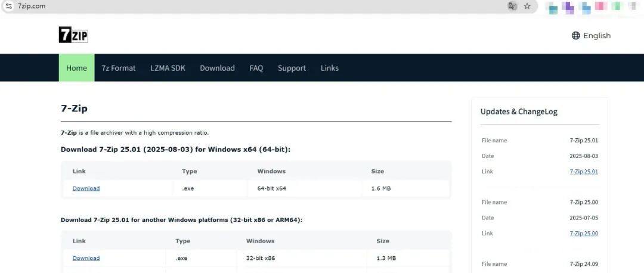The height and width of the screenshot is (273, 644).
Task: Open the Links navigation item
Action: pyautogui.click(x=330, y=68)
